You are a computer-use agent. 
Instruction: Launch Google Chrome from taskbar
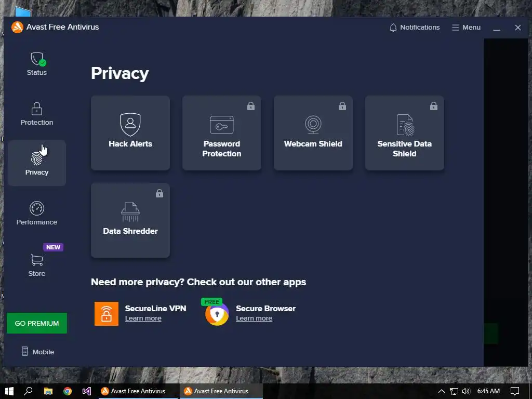coord(68,391)
